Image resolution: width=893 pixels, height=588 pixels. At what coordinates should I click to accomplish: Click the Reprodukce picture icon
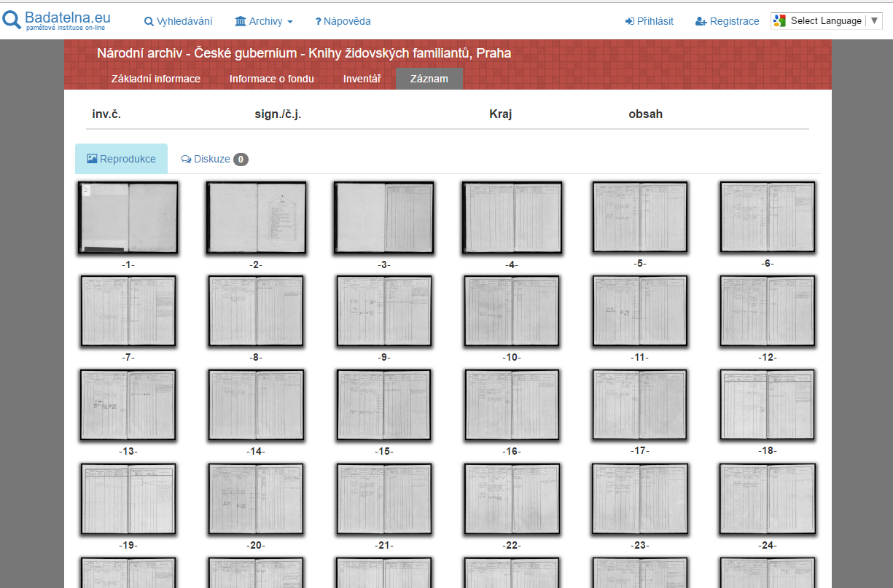(92, 158)
